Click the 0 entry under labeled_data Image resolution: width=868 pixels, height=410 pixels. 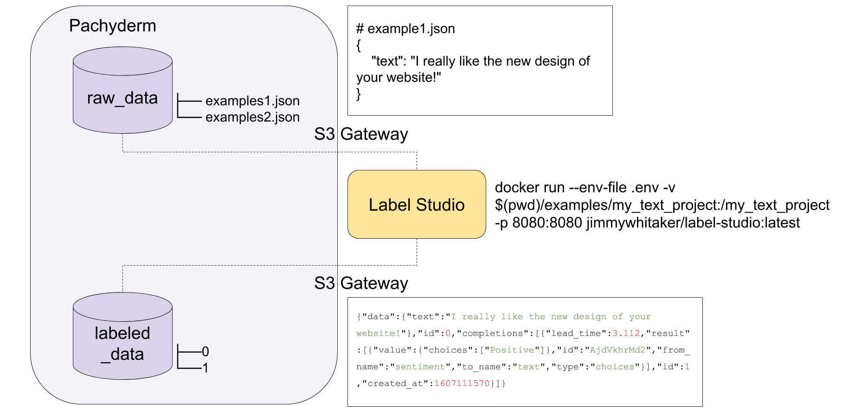pos(206,351)
